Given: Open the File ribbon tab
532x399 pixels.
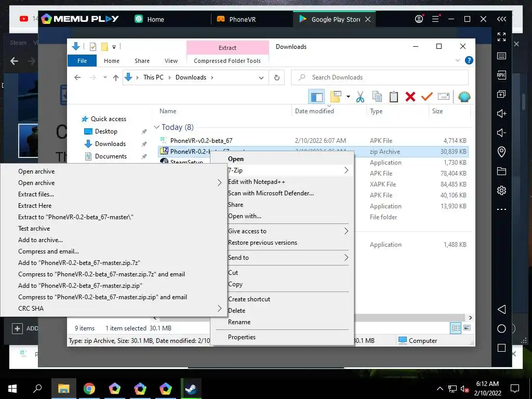Looking at the screenshot, I should coord(82,61).
